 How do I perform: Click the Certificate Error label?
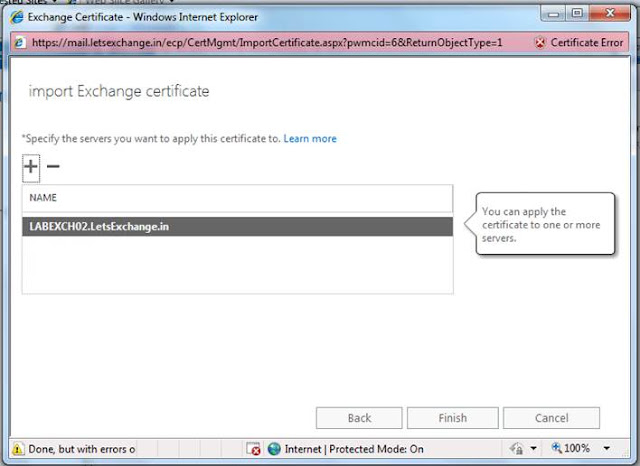[x=587, y=42]
